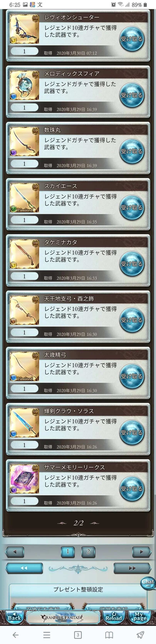The width and height of the screenshot is (156, 644).
Task: Claim 数珠丸 with its 受け取る button
Action: pyautogui.click(x=132, y=151)
